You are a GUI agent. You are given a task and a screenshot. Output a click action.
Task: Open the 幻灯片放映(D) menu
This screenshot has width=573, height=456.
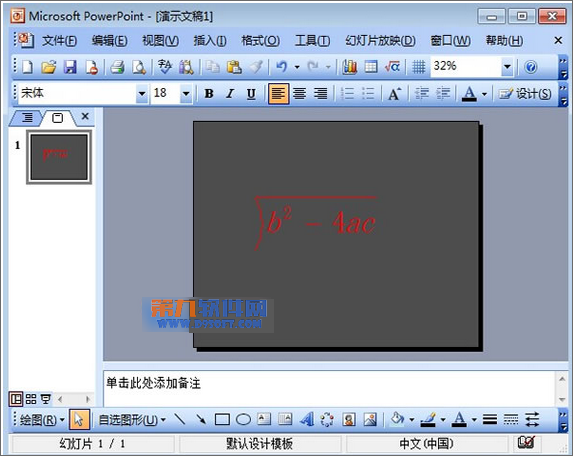[x=380, y=41]
